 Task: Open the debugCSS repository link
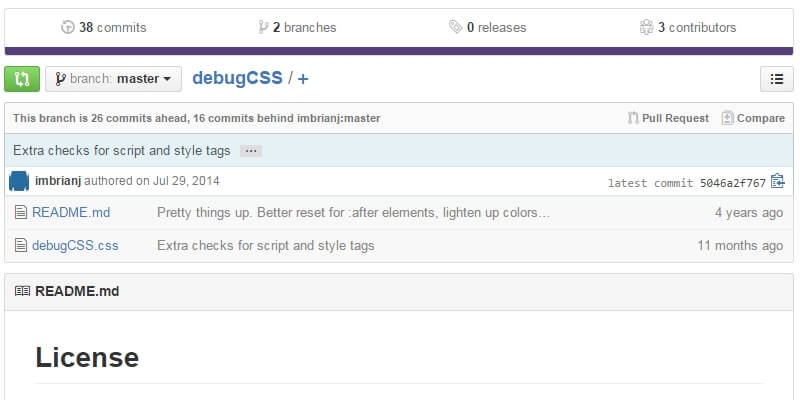coord(237,77)
